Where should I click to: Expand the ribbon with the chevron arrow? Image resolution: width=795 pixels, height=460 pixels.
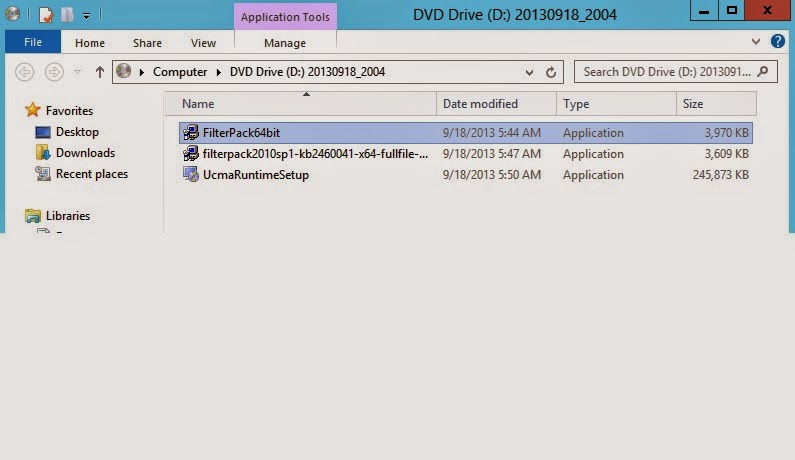(756, 42)
